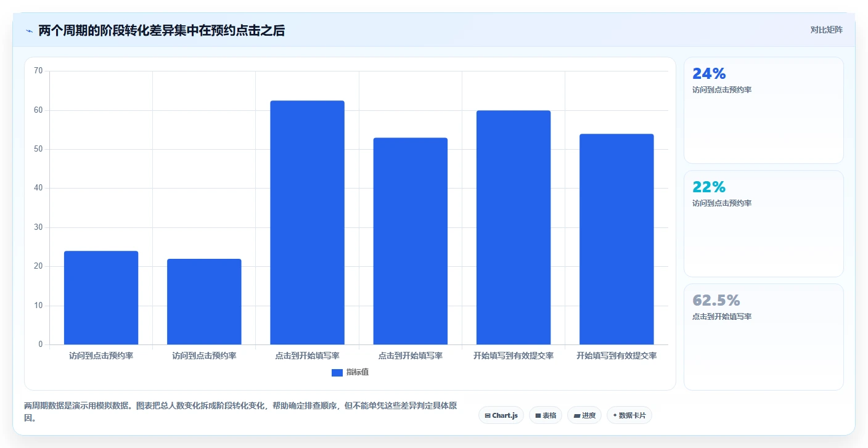The image size is (868, 448).
Task: Click the chart bar reaching 54
Action: [x=616, y=239]
